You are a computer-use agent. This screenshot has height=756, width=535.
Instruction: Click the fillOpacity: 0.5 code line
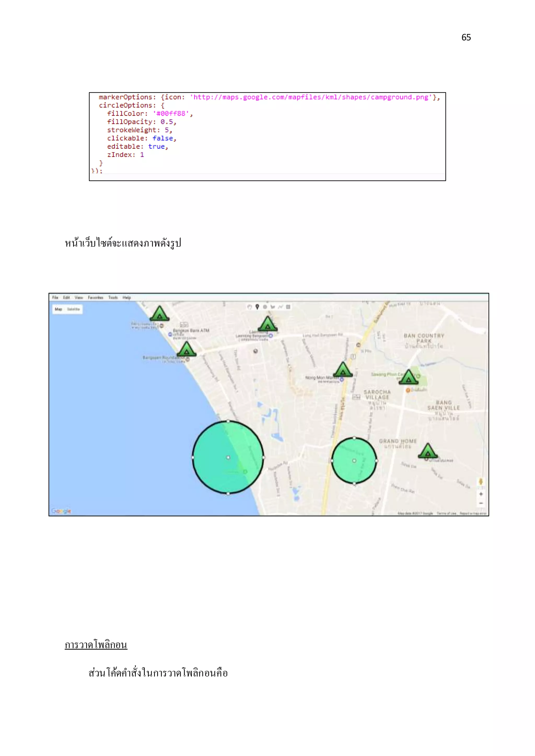pos(142,122)
